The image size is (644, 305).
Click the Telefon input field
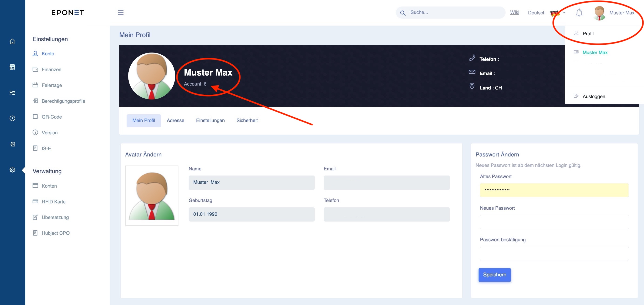pyautogui.click(x=386, y=214)
